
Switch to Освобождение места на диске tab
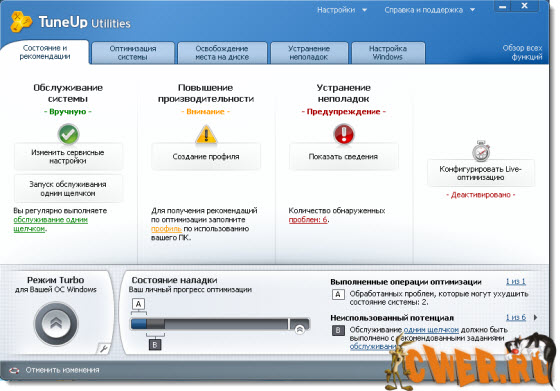(222, 53)
